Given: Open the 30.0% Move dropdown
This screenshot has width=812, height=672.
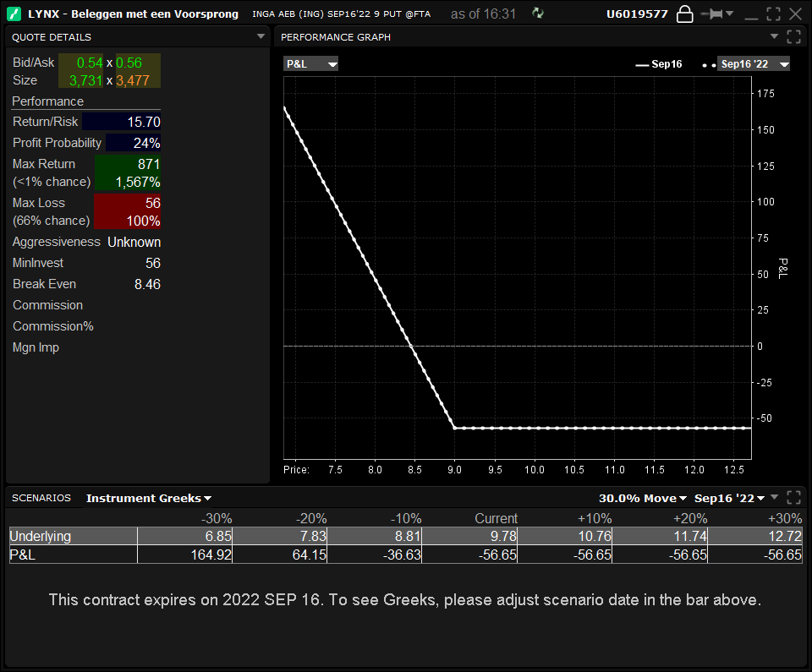Looking at the screenshot, I should [x=643, y=498].
